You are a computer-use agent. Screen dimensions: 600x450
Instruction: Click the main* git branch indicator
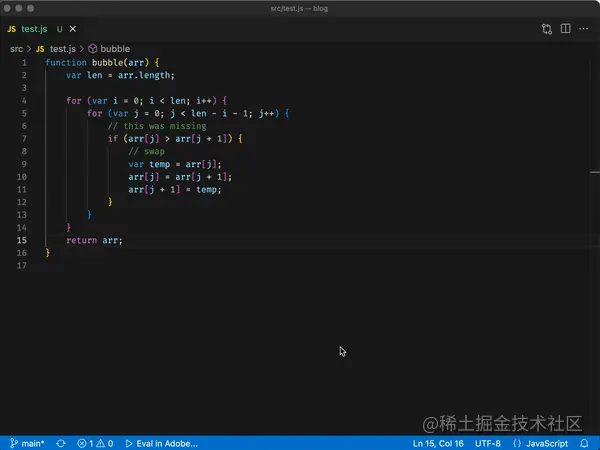27,443
